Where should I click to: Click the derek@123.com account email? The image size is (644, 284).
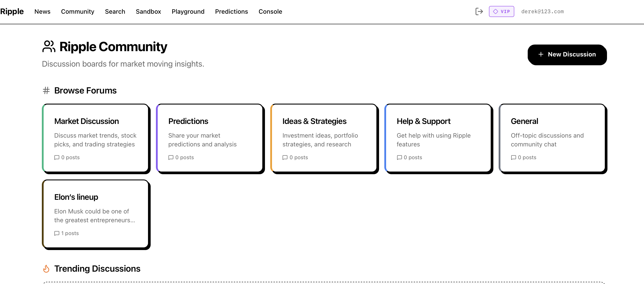[542, 11]
